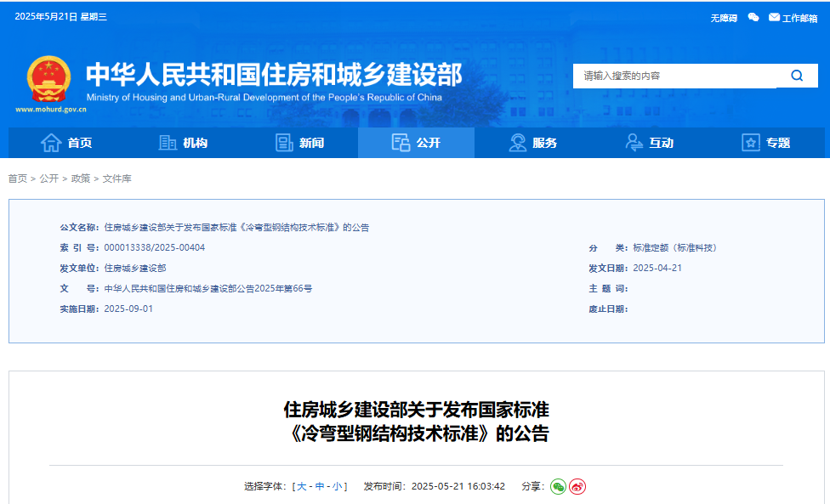Click the search magnifier icon
830x504 pixels.
coord(797,76)
